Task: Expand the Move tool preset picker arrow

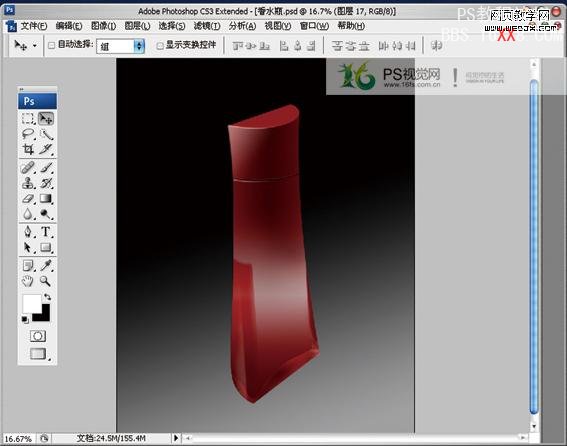Action: [35, 46]
